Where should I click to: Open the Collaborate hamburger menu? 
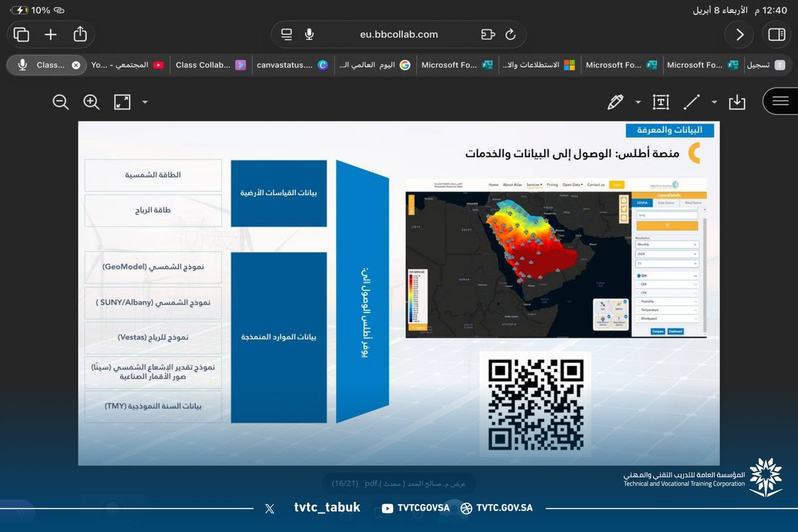[780, 101]
